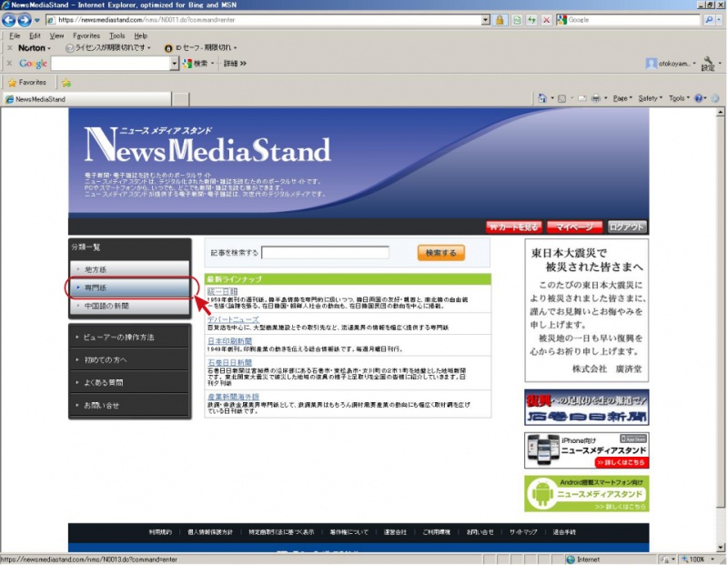Image resolution: width=728 pixels, height=565 pixels.
Task: Select 地方紙 in the category list
Action: pos(130,269)
